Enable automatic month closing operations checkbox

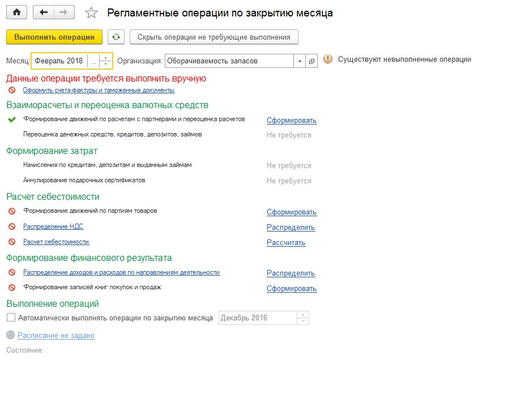(x=11, y=318)
